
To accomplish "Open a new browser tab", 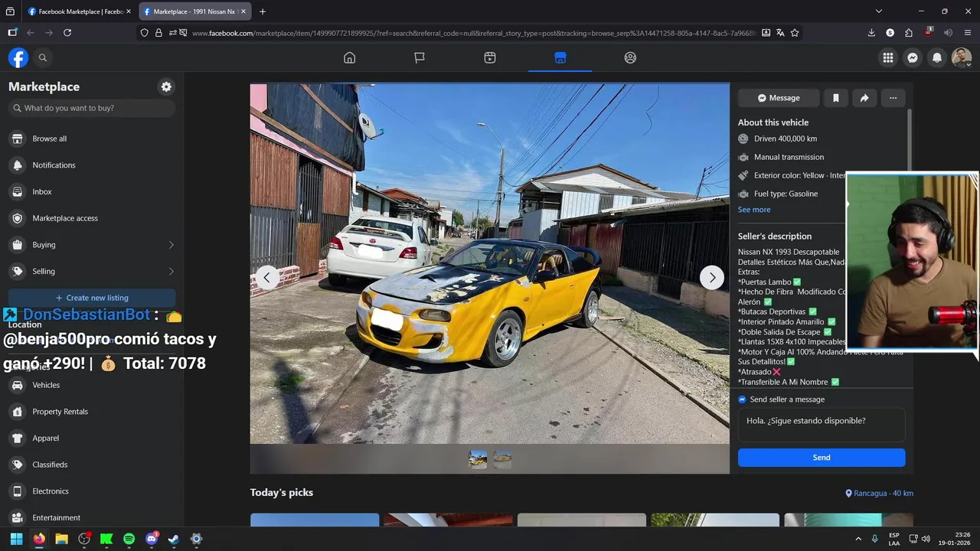I will pos(263,11).
